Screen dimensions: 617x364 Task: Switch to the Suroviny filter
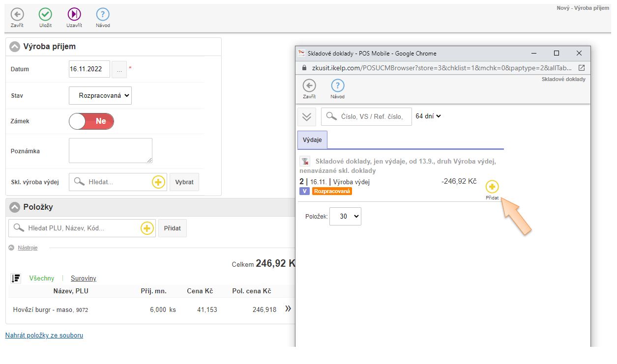84,279
